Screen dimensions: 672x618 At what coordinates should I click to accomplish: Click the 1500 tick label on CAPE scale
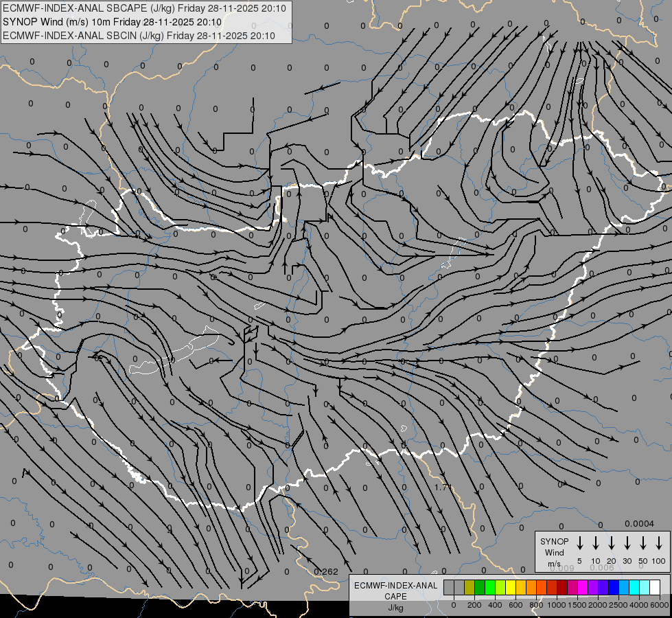(x=577, y=605)
